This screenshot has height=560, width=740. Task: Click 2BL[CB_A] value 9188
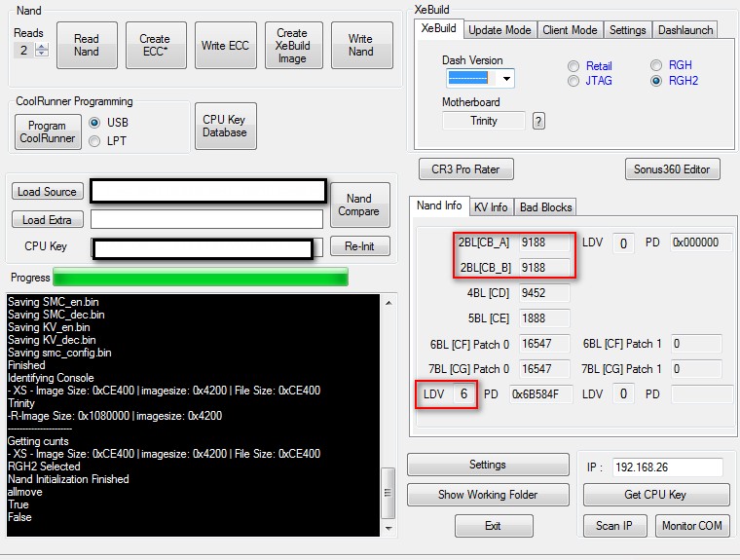coord(544,243)
